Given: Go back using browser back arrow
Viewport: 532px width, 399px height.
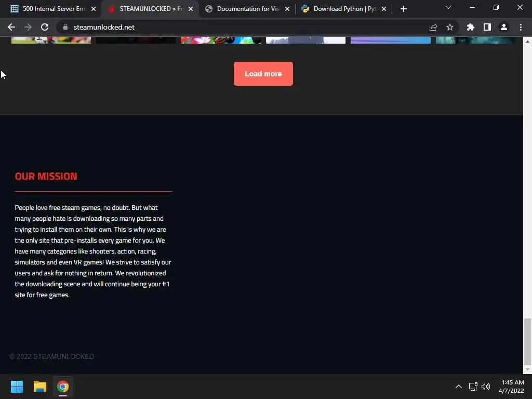Looking at the screenshot, I should click(x=11, y=27).
